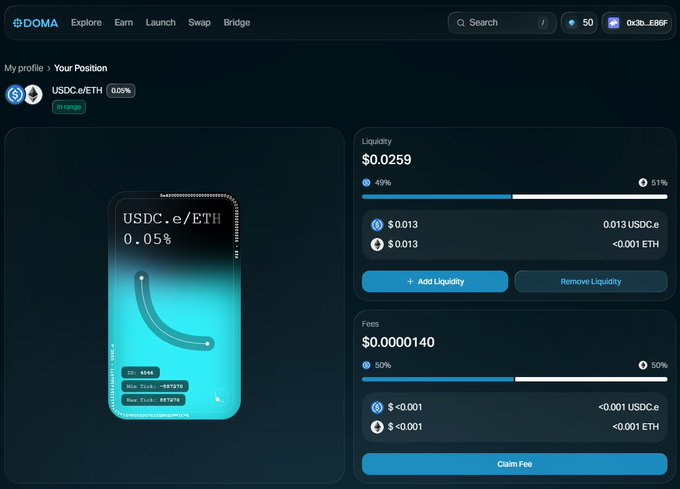Click the ETH token icon in header
The width and height of the screenshot is (680, 489).
pyautogui.click(x=33, y=95)
